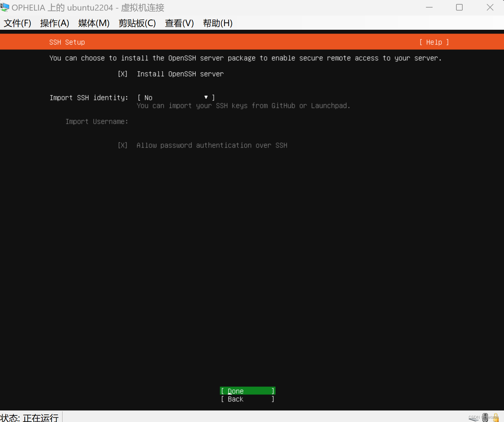The image size is (504, 422).
Task: Select the Back button
Action: click(247, 399)
